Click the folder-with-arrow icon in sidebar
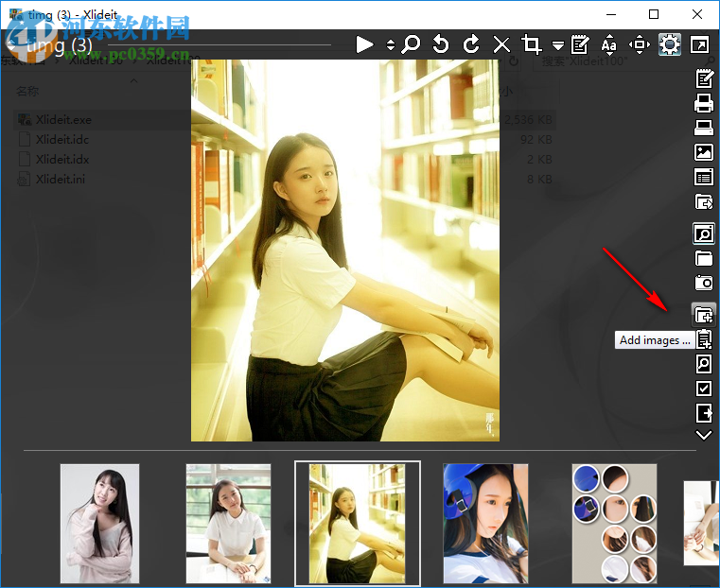Screen dimensions: 720x588 click(704, 201)
